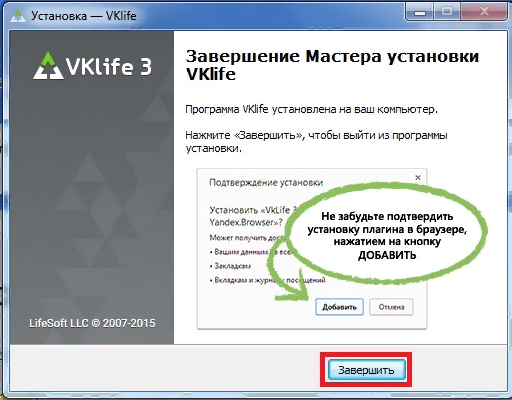Click the installer icon in the title bar
The width and height of the screenshot is (512, 400).
[x=18, y=16]
